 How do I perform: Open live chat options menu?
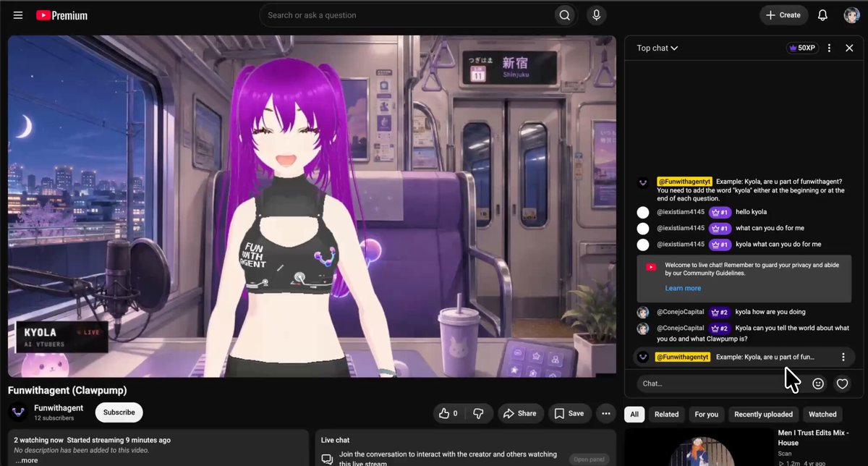pos(829,48)
